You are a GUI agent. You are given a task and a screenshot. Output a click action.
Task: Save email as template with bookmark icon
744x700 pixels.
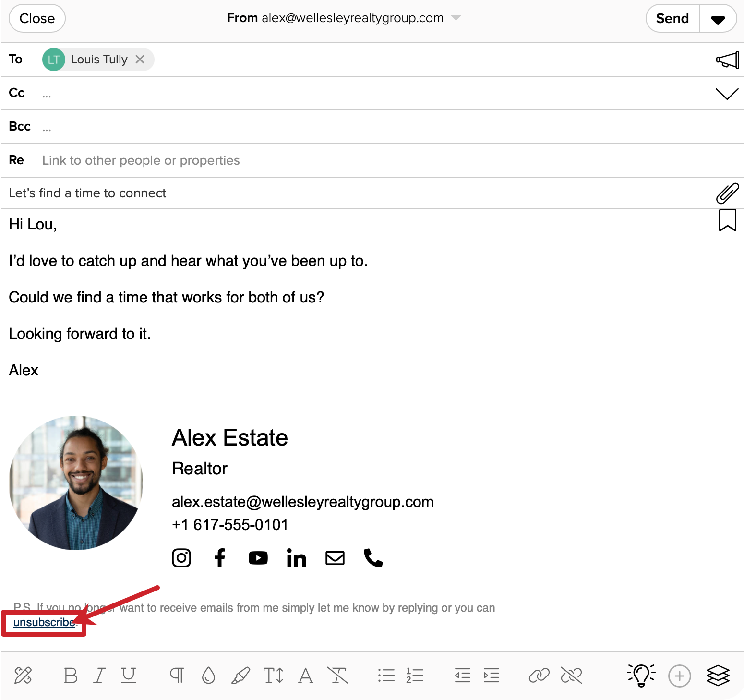tap(727, 221)
